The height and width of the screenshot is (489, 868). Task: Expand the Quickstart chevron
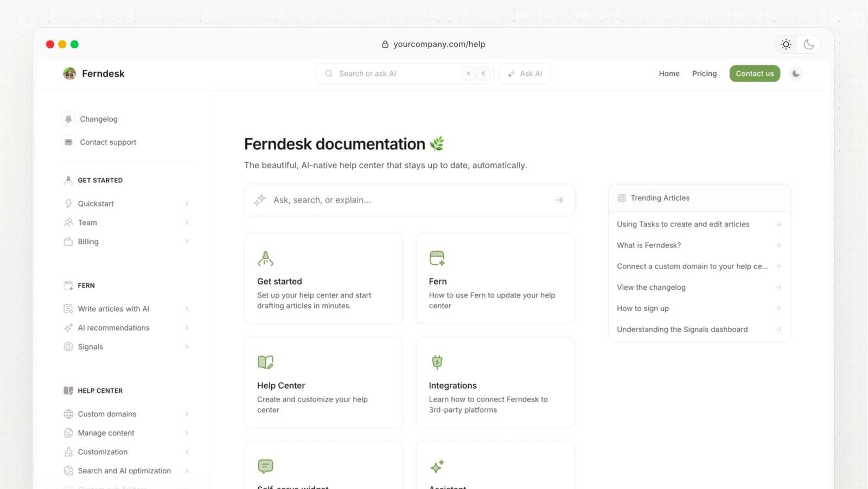pos(187,204)
